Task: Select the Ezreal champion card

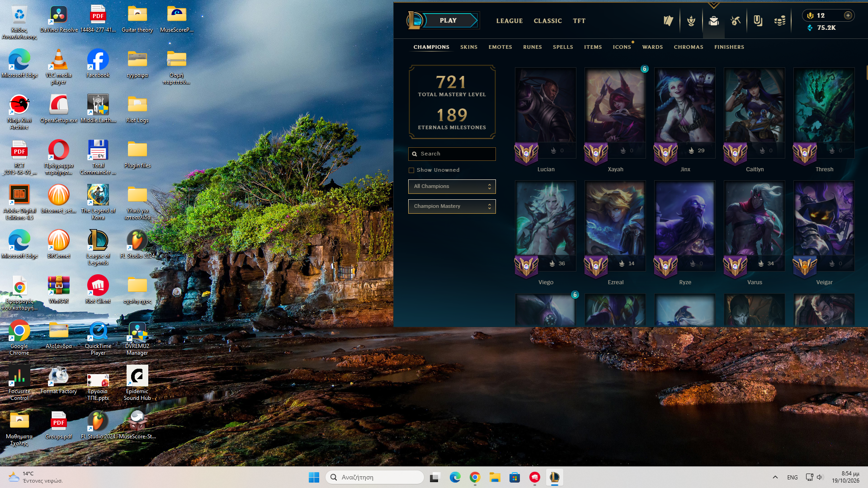Action: [615, 226]
